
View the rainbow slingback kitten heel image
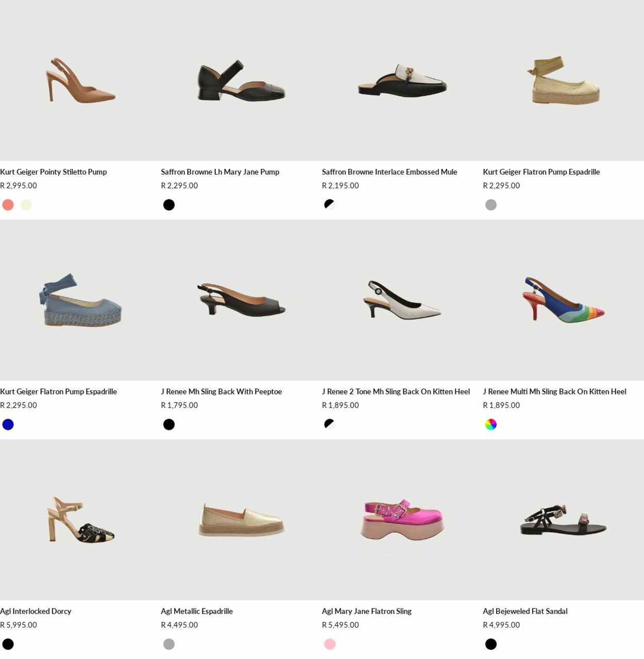click(x=563, y=300)
